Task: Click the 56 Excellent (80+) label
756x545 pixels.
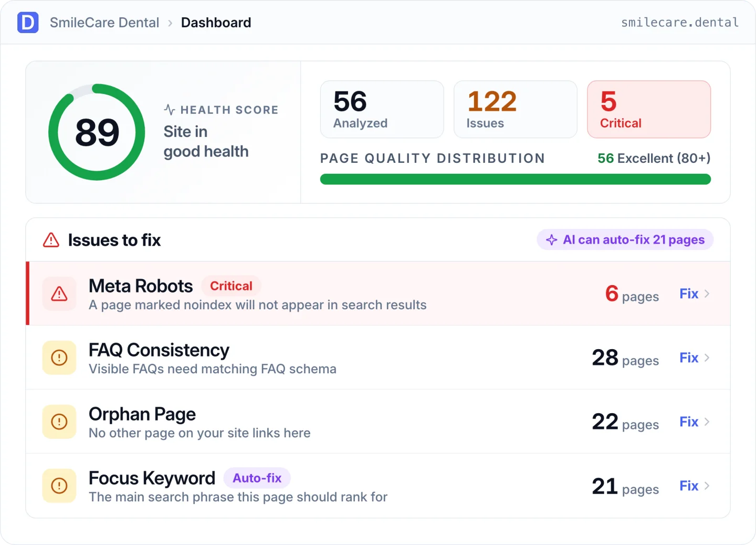Action: [654, 158]
